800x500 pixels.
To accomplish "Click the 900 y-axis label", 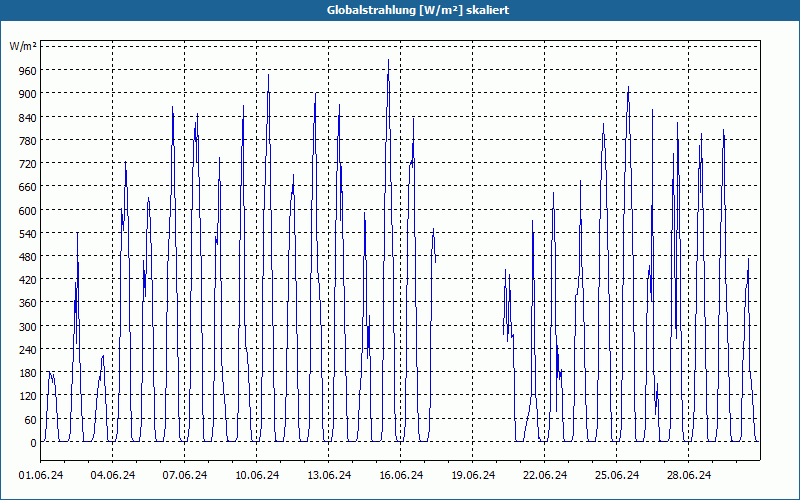I will click(28, 93).
